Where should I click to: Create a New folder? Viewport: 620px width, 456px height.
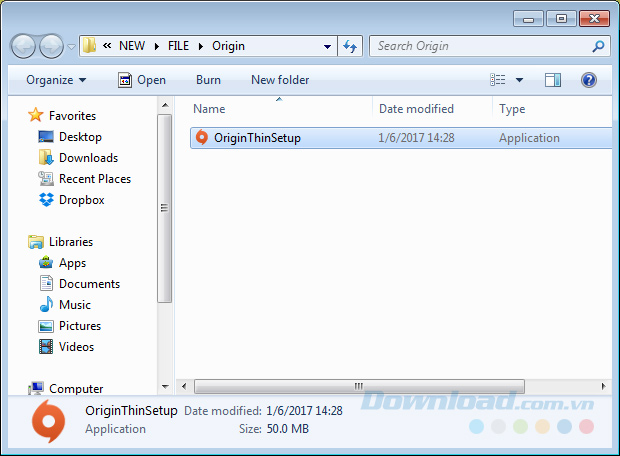(280, 80)
